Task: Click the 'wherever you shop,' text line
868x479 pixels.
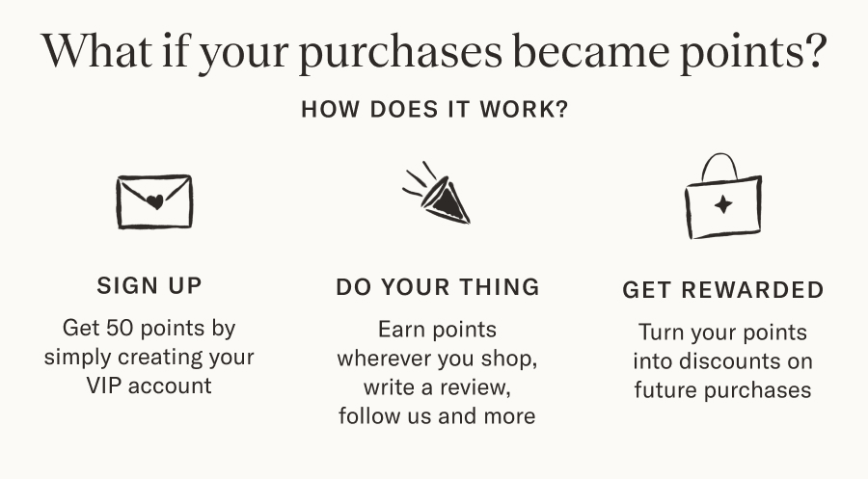Action: (x=437, y=359)
